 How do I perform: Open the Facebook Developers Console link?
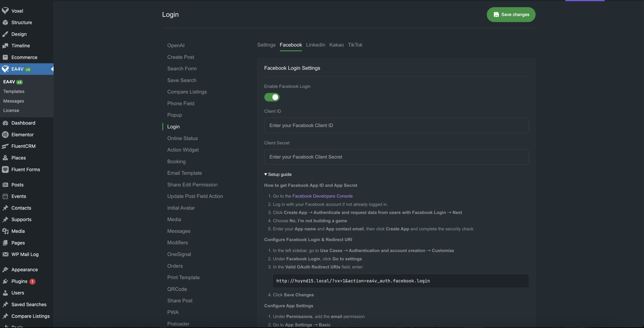322,196
